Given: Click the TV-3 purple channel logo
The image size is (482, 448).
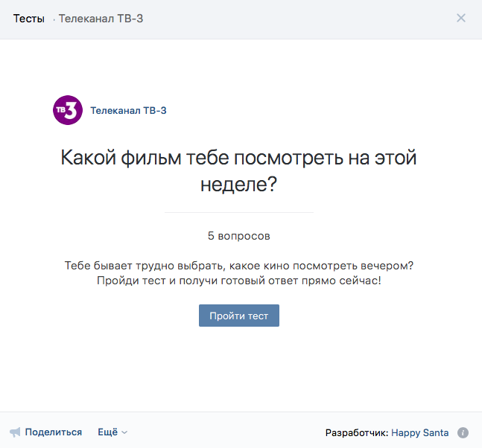Looking at the screenshot, I should (x=68, y=110).
